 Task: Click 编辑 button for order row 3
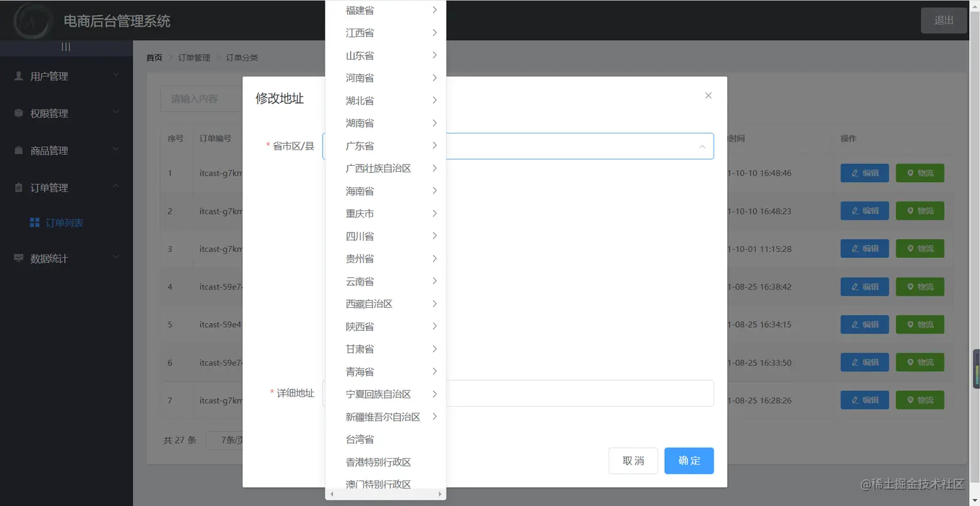[865, 249]
